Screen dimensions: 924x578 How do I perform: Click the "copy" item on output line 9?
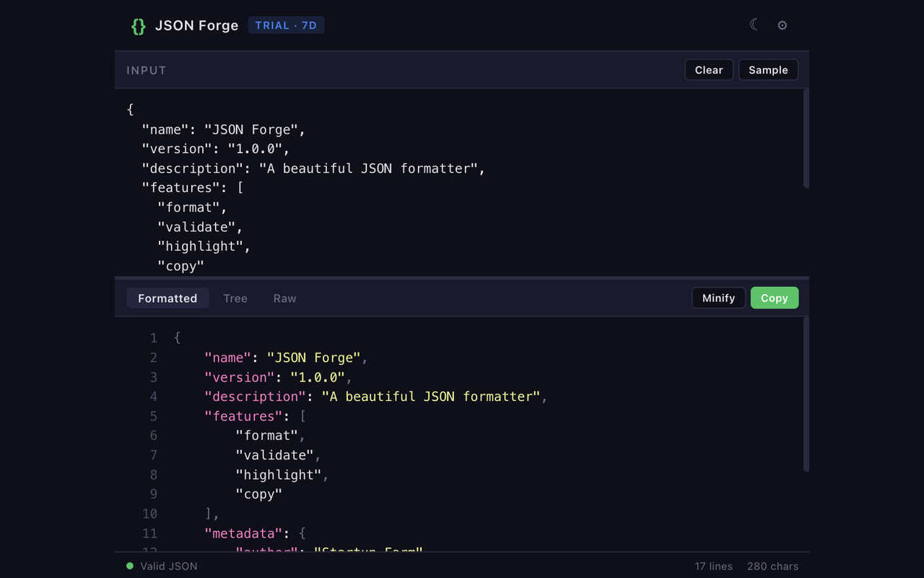[x=259, y=494]
